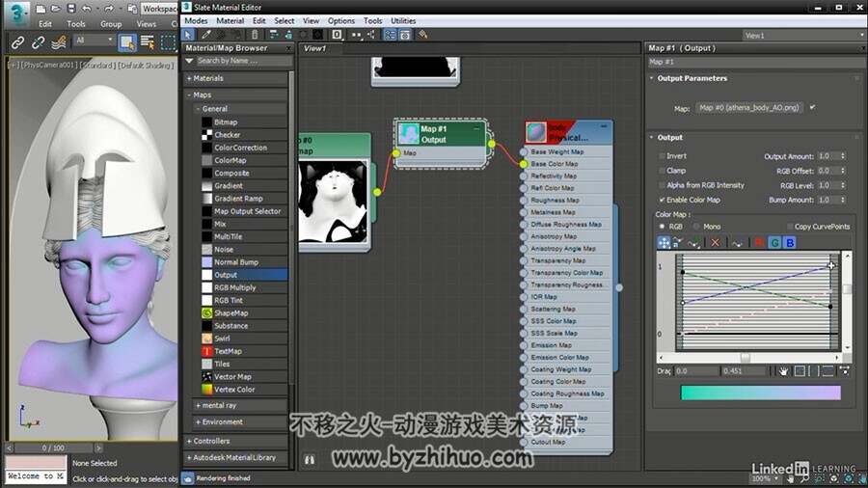
Task: Select the curve Pan hand tool
Action: 783,371
